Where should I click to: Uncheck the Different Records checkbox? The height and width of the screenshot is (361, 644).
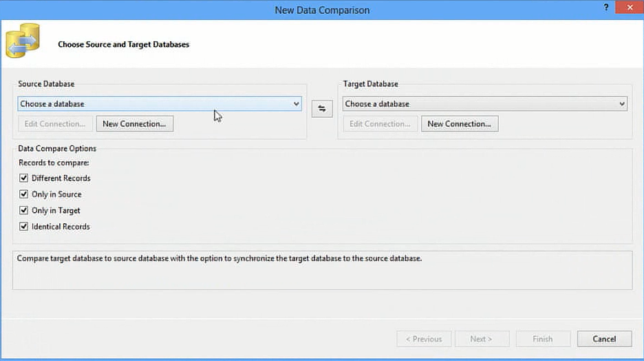[x=23, y=178]
